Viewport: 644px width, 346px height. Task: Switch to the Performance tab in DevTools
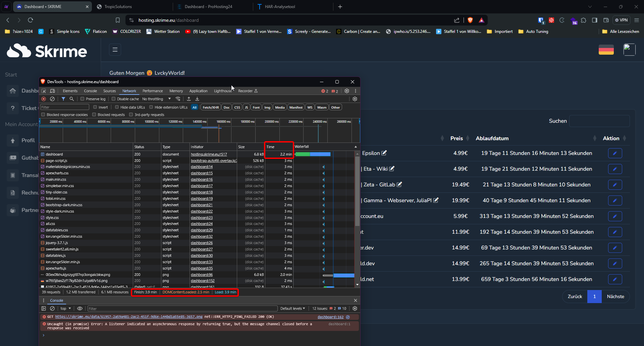(x=153, y=91)
